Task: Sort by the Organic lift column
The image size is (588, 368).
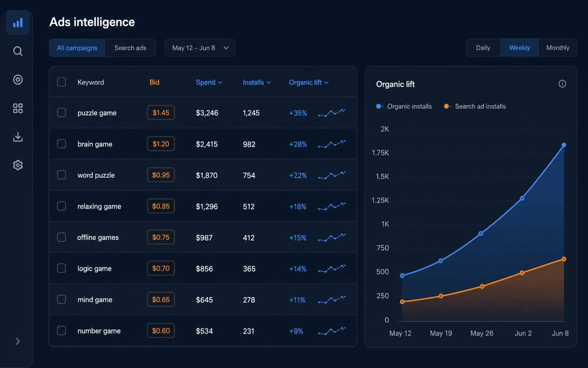Action: 308,82
